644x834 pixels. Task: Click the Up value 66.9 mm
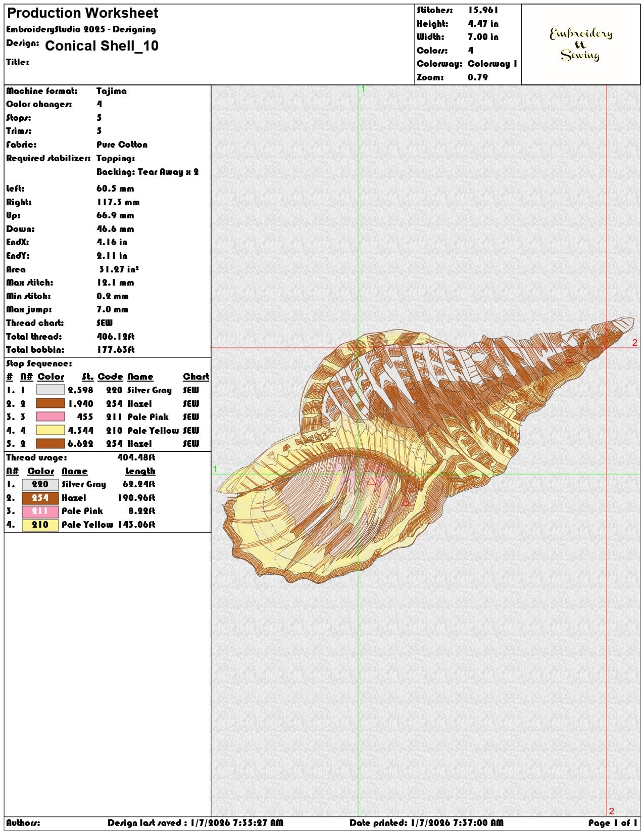click(115, 215)
